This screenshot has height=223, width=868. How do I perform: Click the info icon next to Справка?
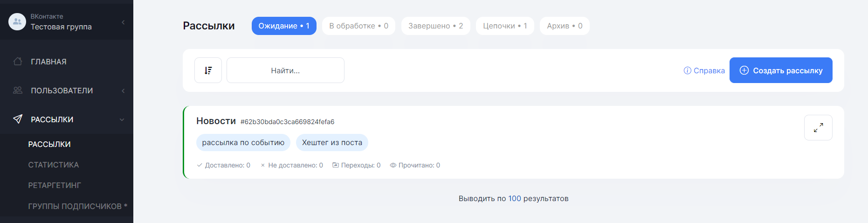(x=687, y=70)
